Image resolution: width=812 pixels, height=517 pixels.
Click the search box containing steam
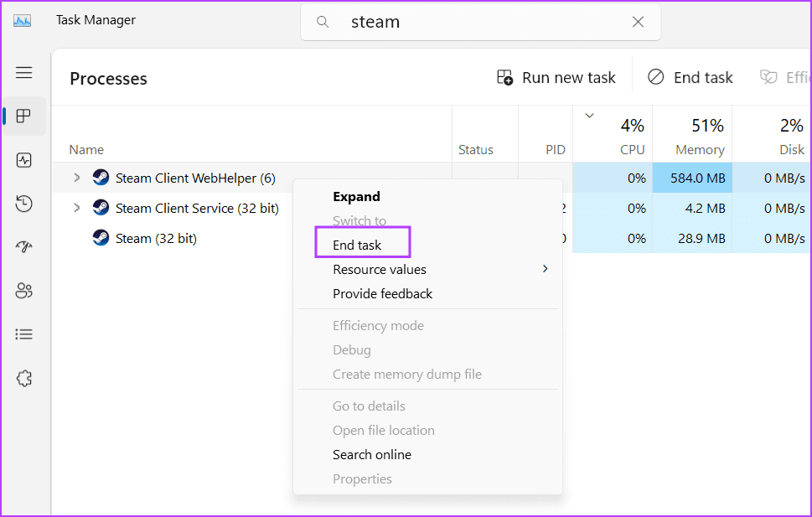tap(480, 22)
